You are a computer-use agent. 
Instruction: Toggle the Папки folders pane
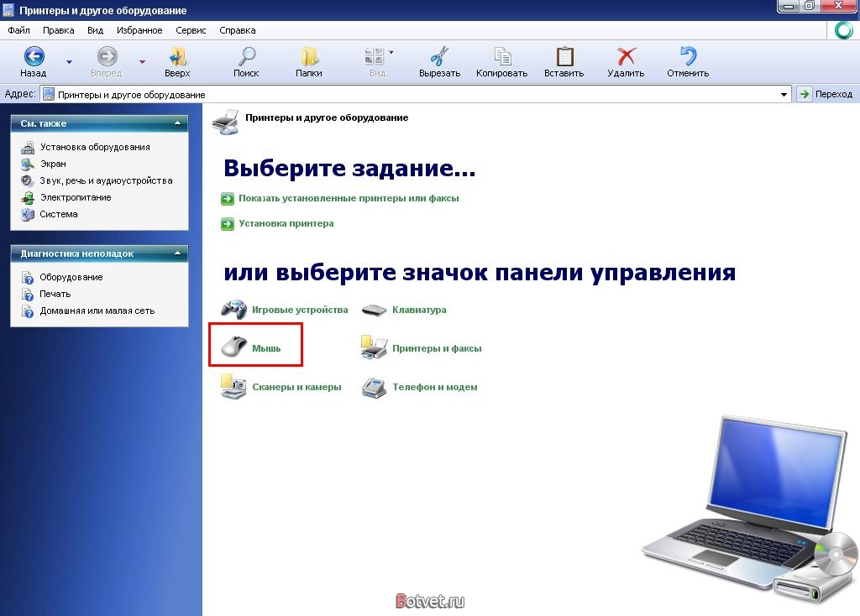click(x=309, y=61)
